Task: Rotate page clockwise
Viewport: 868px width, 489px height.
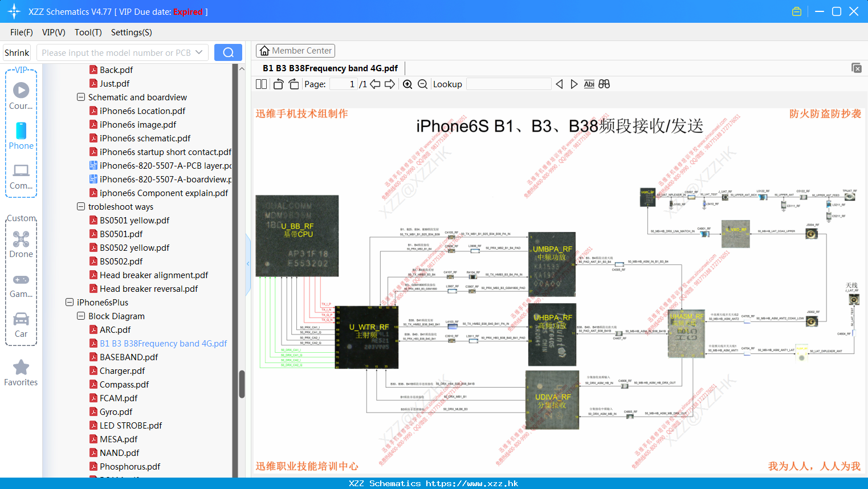Action: coord(294,84)
